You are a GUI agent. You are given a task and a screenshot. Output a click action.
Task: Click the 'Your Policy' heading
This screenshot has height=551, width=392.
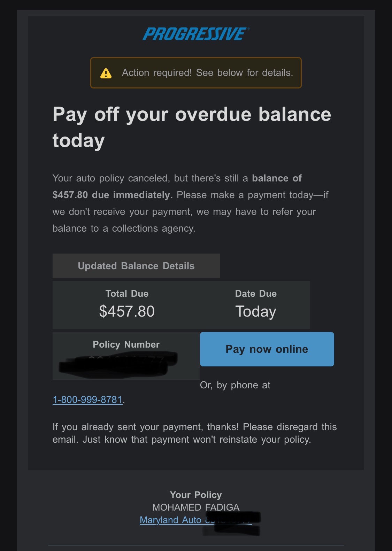tap(196, 495)
